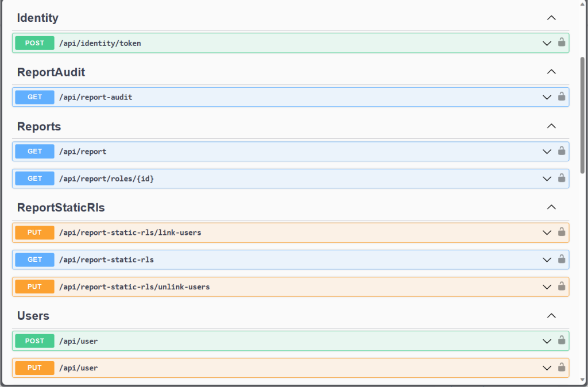Image resolution: width=588 pixels, height=387 pixels.
Task: Expand the PUT /api/user chevron arrow
Action: tap(547, 368)
